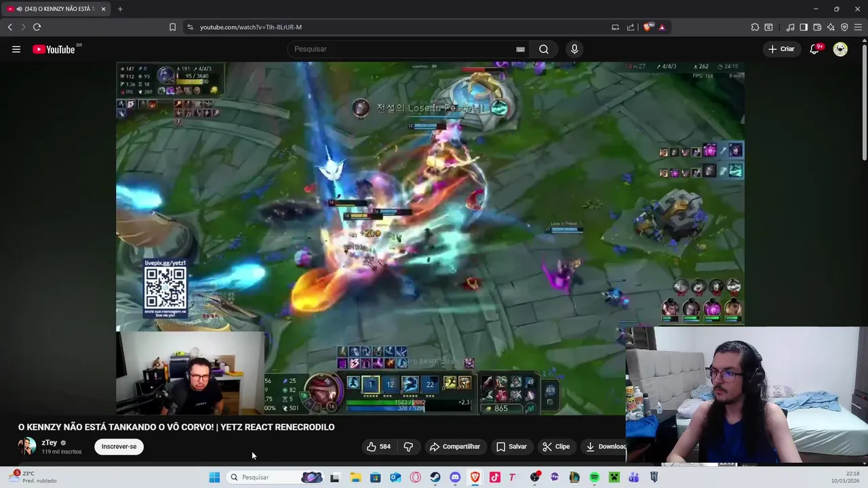The width and height of the screenshot is (868, 488).
Task: Open zTey channel avatar
Action: point(27,446)
